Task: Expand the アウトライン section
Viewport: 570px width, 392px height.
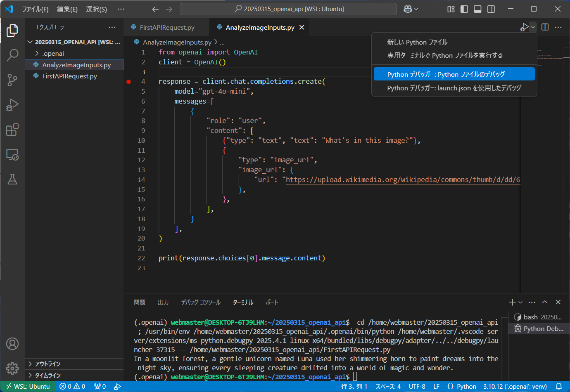Action: (x=47, y=364)
